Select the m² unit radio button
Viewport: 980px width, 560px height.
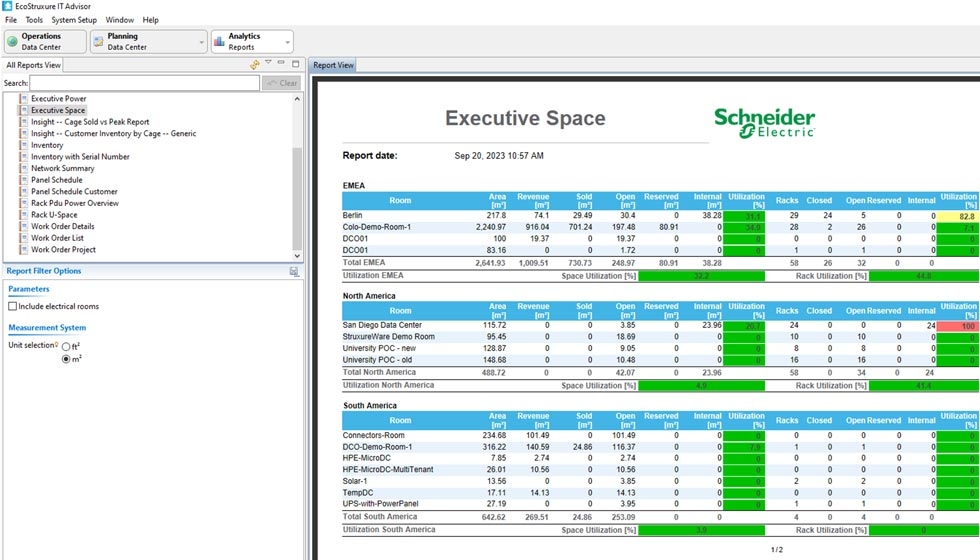[x=66, y=359]
